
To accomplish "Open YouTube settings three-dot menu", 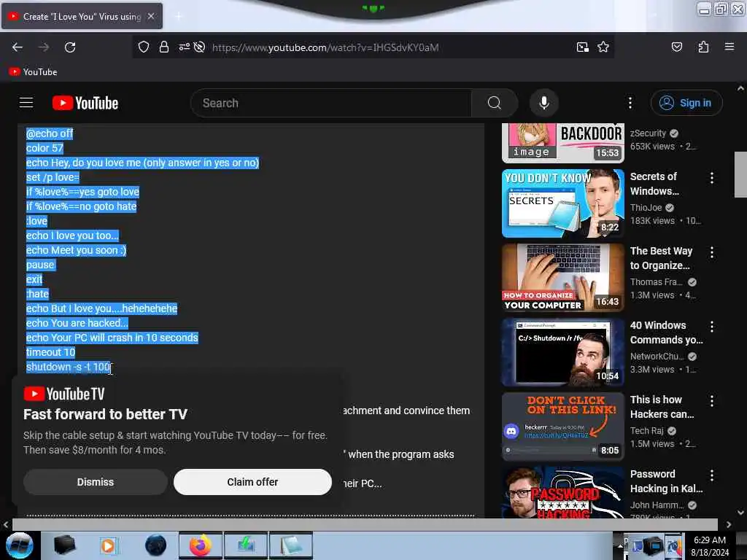I will (630, 103).
